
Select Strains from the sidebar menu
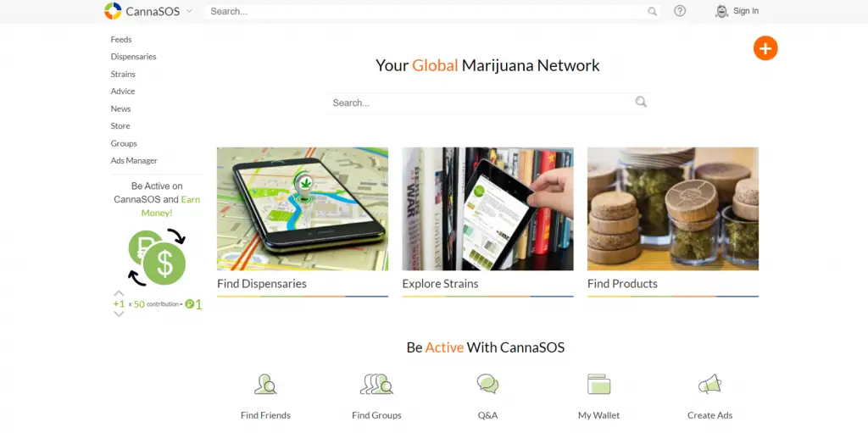pyautogui.click(x=123, y=74)
